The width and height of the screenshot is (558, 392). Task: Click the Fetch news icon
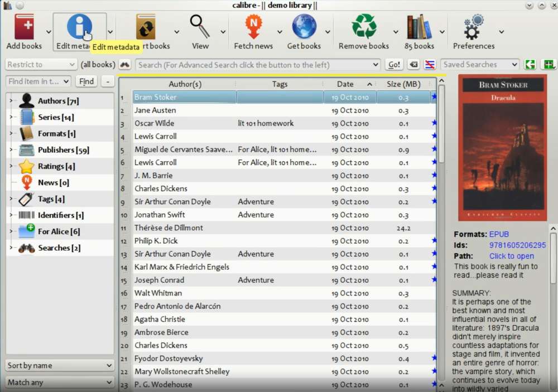point(253,27)
